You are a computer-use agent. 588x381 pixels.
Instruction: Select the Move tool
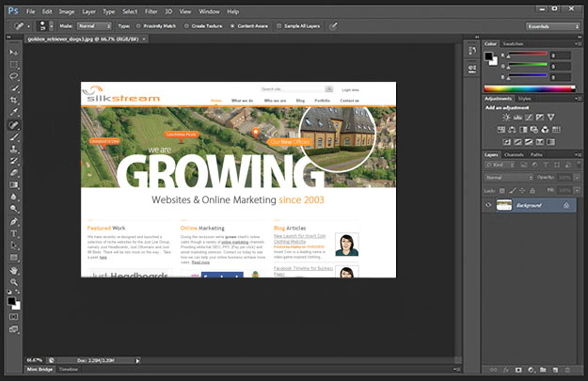click(13, 51)
